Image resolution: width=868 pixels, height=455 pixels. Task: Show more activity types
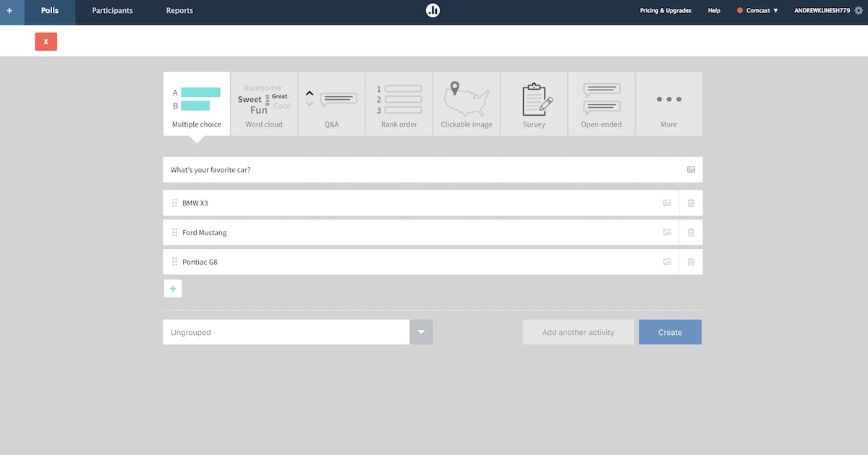(x=669, y=103)
